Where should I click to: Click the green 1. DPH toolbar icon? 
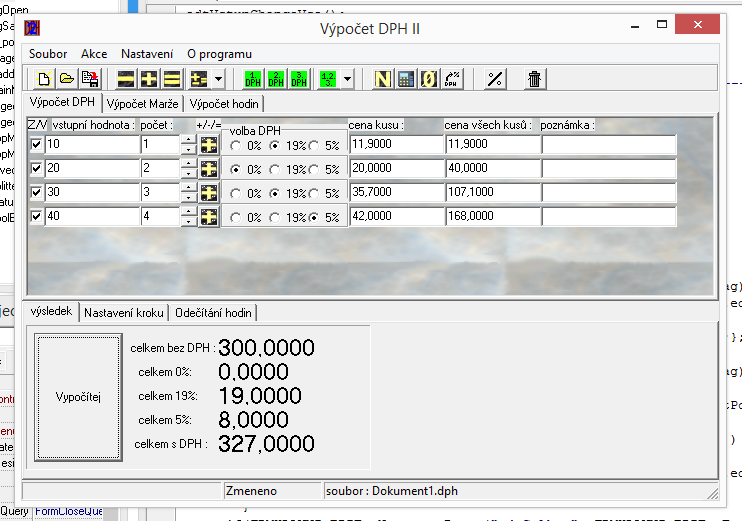(x=253, y=79)
